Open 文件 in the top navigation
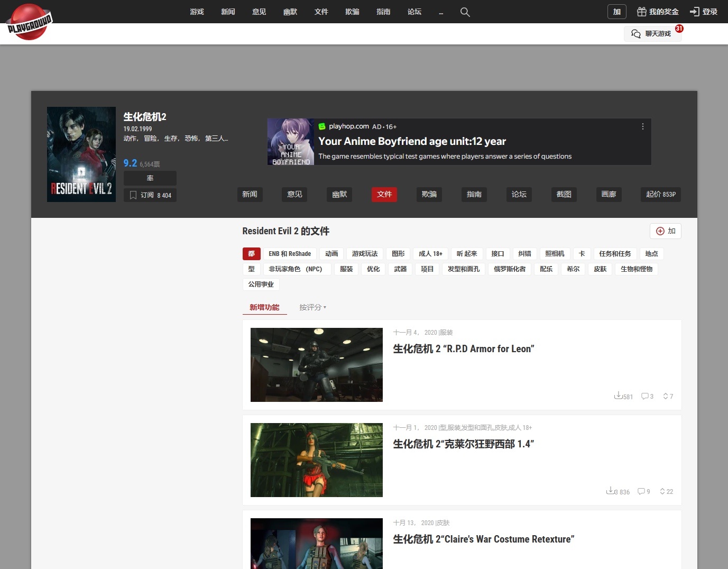The width and height of the screenshot is (728, 569). [321, 12]
